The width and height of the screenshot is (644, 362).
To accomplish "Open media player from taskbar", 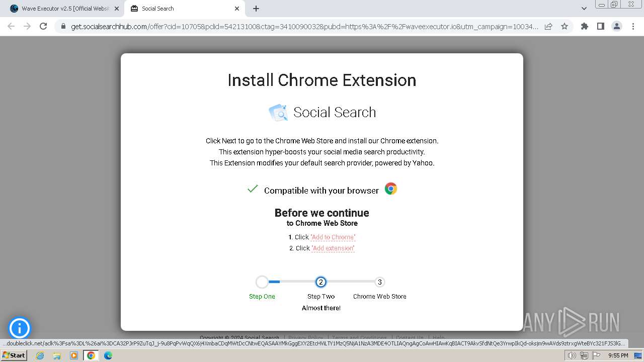I will [x=74, y=355].
